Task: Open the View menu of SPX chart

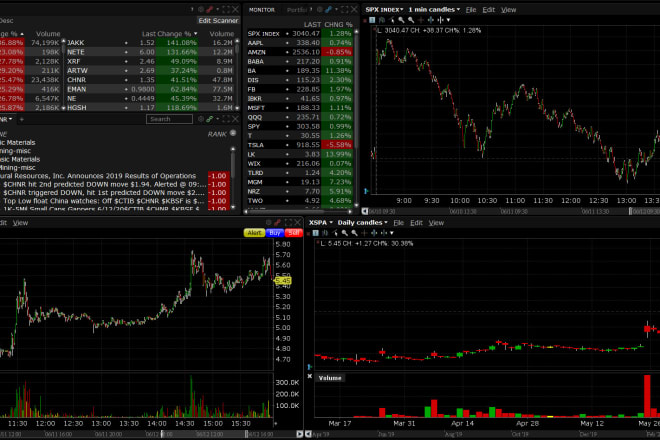Action: (508, 9)
